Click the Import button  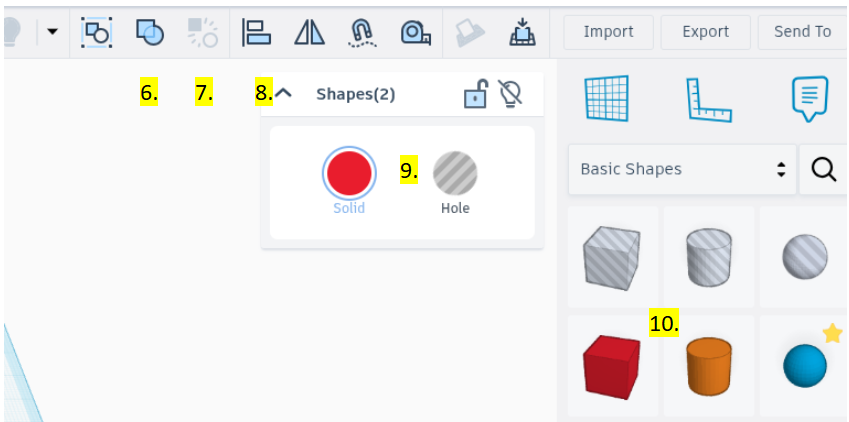pyautogui.click(x=609, y=32)
